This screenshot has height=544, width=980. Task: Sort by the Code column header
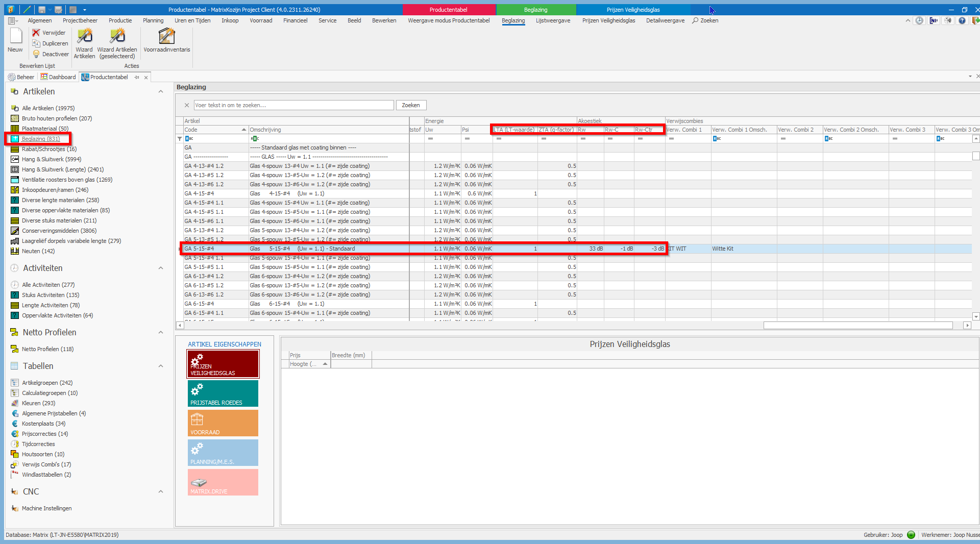coord(215,130)
